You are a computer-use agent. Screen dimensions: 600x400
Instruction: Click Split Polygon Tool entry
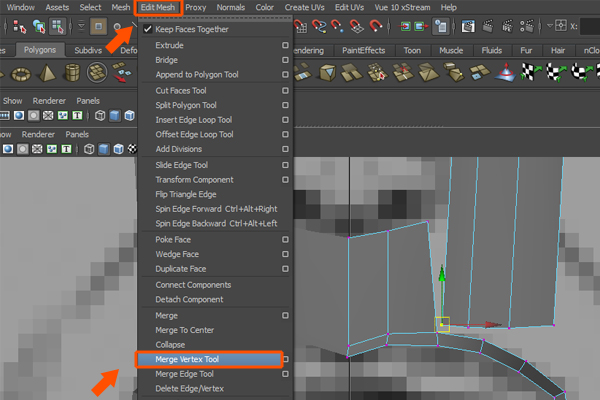(186, 105)
